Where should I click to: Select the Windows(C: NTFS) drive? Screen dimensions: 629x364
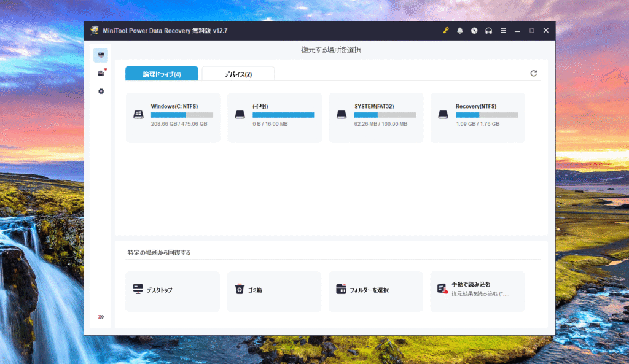tap(173, 117)
